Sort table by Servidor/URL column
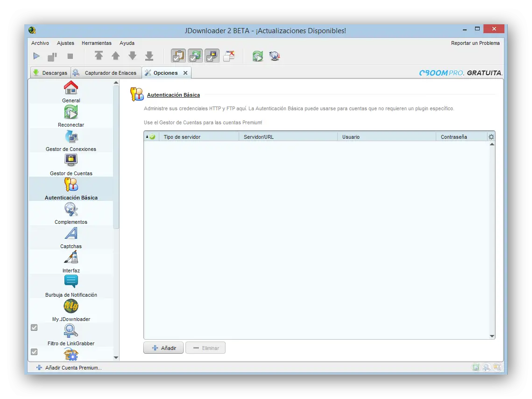This screenshot has height=399, width=532. [x=288, y=137]
